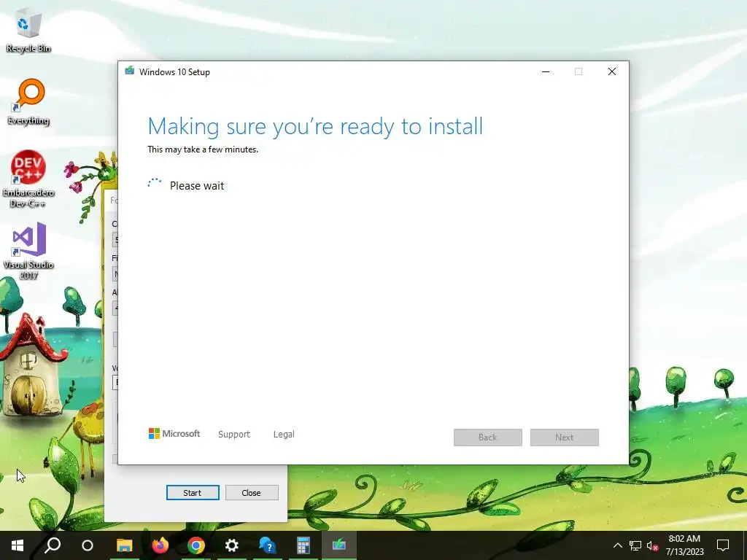Open the Support link in Setup
The image size is (747, 560).
point(234,435)
